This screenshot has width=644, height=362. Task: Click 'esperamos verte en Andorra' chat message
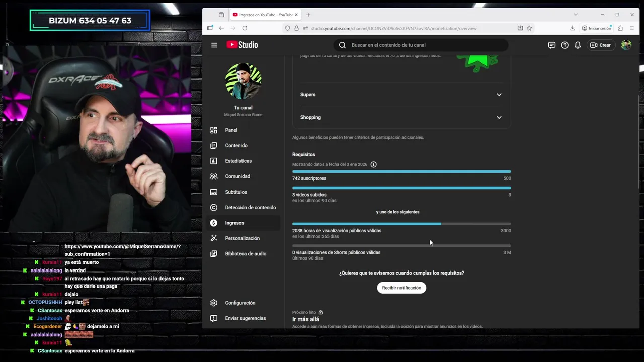pyautogui.click(x=97, y=310)
